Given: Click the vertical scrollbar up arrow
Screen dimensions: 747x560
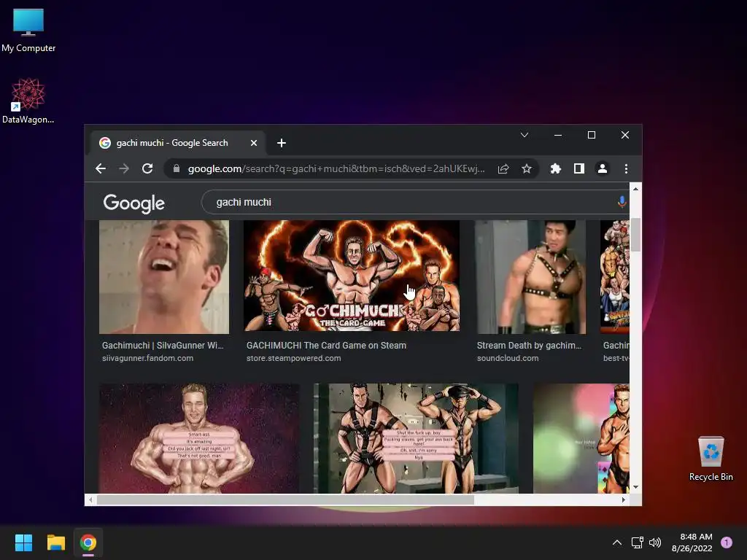Looking at the screenshot, I should (x=635, y=189).
